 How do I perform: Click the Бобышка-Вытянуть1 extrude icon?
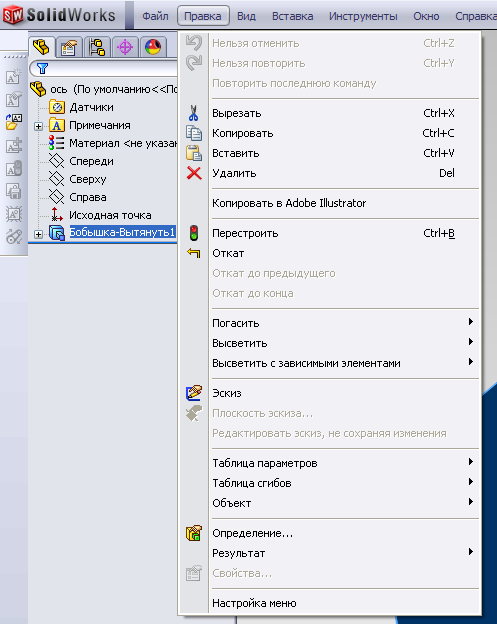[x=57, y=233]
